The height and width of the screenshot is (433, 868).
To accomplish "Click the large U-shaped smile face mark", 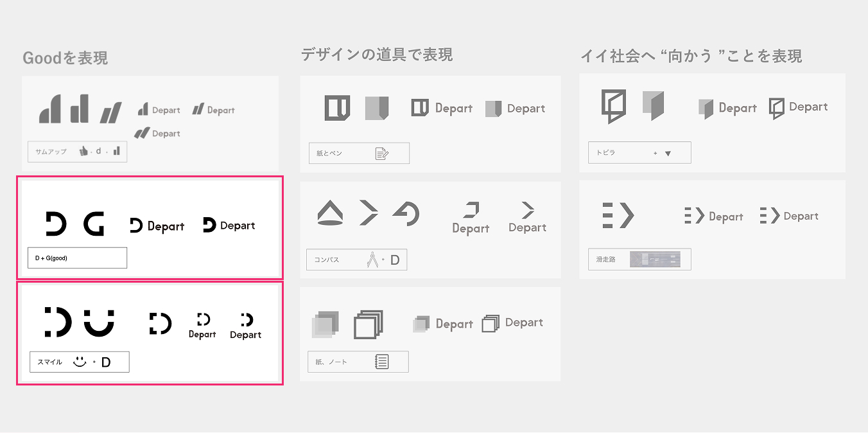I will (x=99, y=323).
